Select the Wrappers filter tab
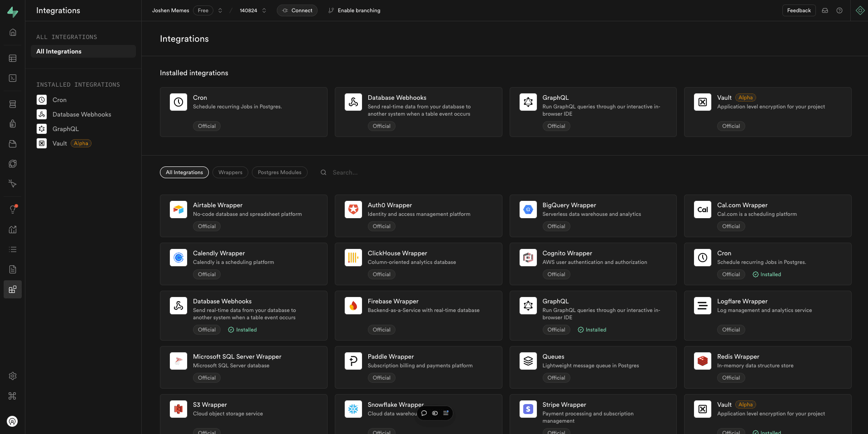868x434 pixels. [x=230, y=172]
